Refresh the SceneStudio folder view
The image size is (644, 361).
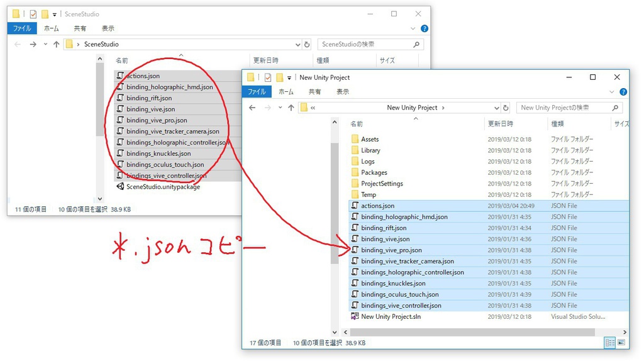tap(307, 45)
